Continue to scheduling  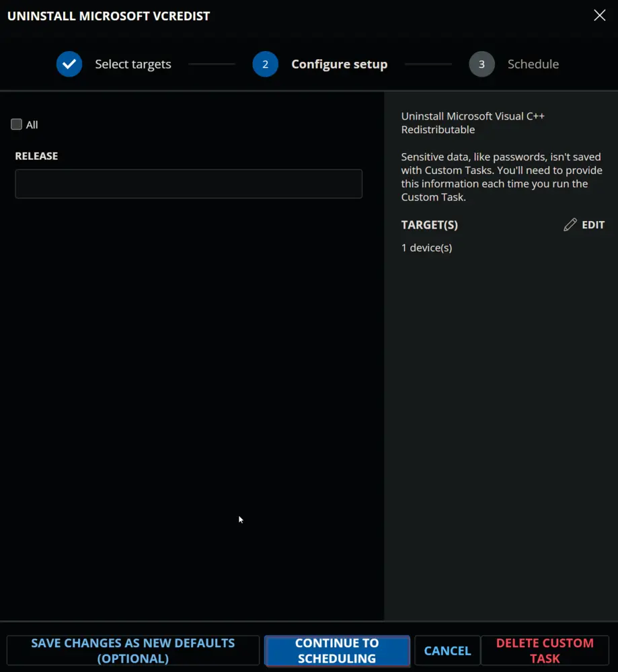pos(337,650)
